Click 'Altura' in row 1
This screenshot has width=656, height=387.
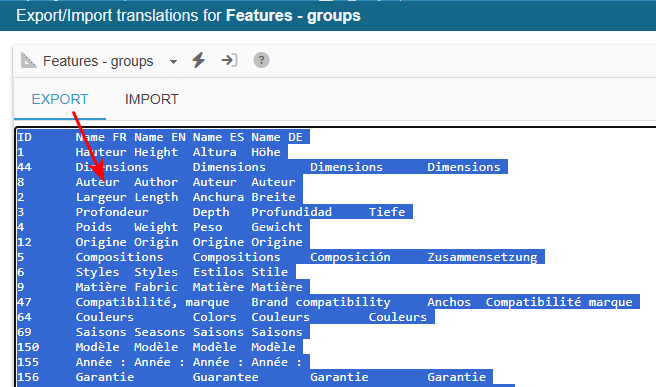click(x=215, y=152)
